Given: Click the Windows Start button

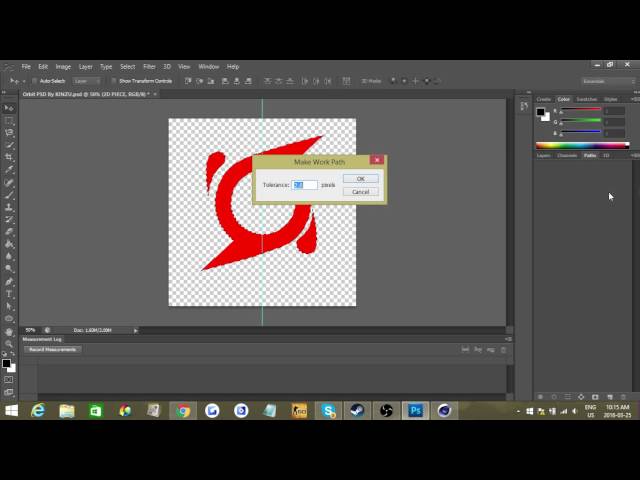Looking at the screenshot, I should pos(11,410).
